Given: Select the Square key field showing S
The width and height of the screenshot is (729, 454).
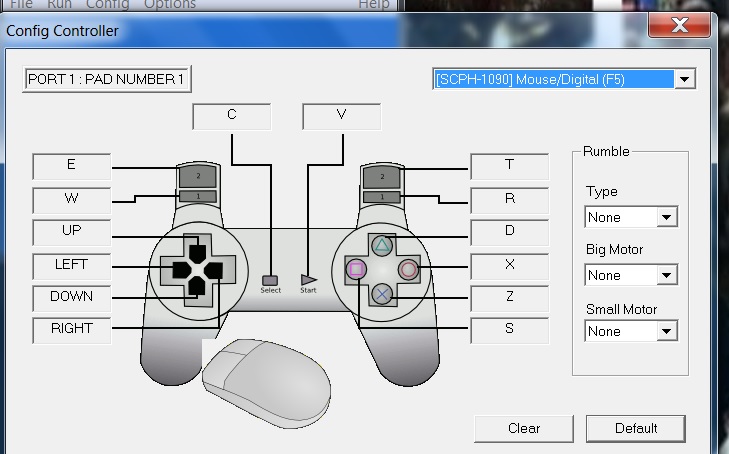Looking at the screenshot, I should 510,330.
